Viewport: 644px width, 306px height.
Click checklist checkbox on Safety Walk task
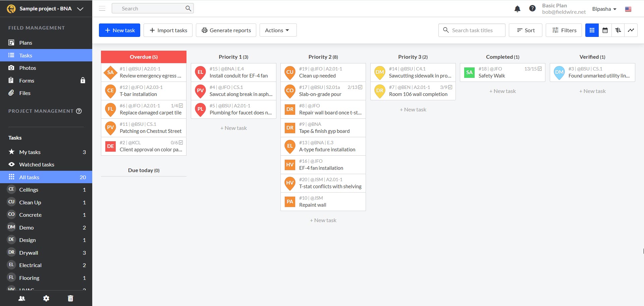pos(540,69)
